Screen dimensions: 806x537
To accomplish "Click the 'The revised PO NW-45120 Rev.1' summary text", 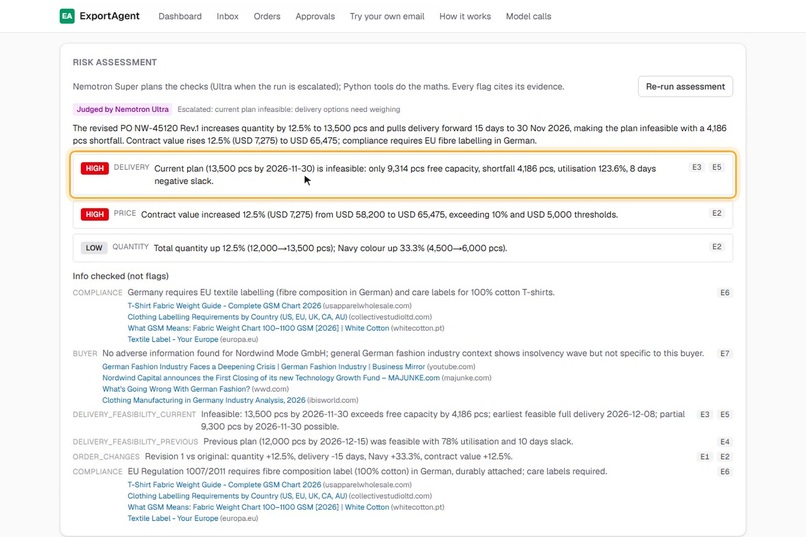I will pyautogui.click(x=399, y=134).
